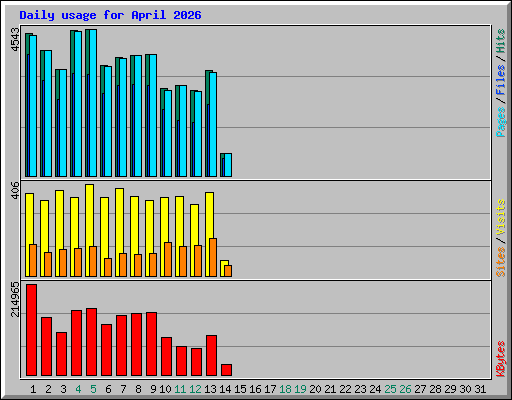Image resolution: width=512 pixels, height=400 pixels.
Task: Click the orange sites bar for day 1
Action: tap(33, 260)
